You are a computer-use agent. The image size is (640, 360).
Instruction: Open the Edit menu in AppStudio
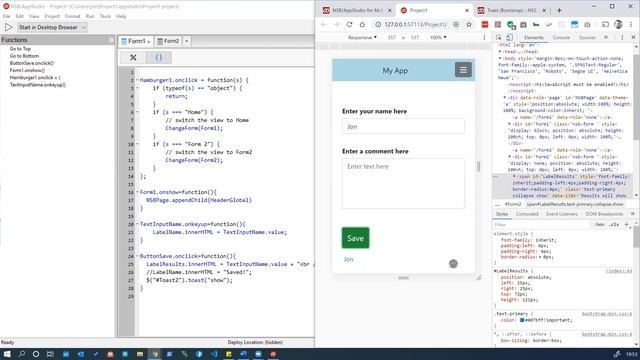pyautogui.click(x=19, y=16)
